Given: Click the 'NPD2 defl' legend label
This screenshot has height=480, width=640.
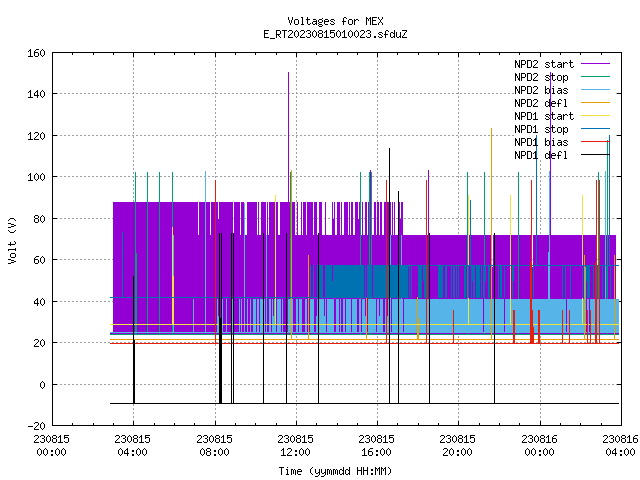Looking at the screenshot, I should (x=541, y=103).
